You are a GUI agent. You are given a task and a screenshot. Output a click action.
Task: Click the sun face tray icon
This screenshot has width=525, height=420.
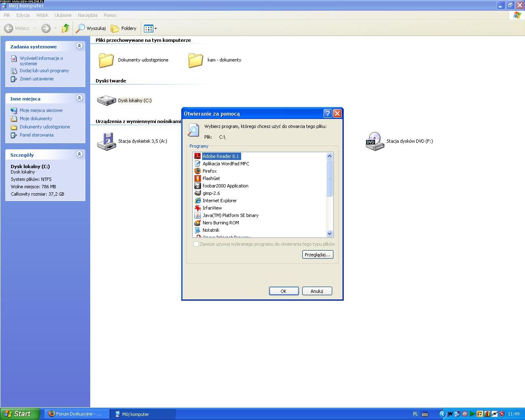pos(465,414)
